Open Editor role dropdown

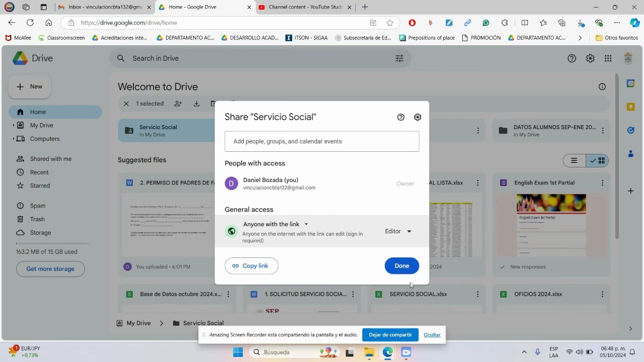pyautogui.click(x=398, y=231)
